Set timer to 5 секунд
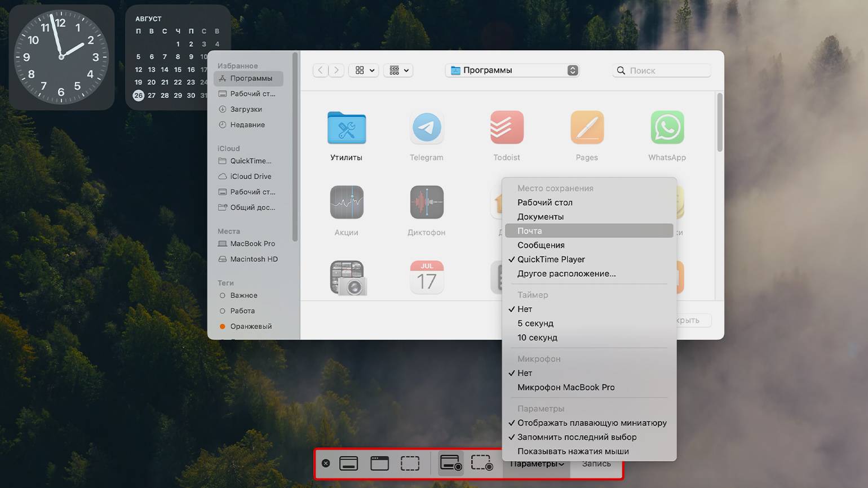The width and height of the screenshot is (868, 488). (x=589, y=323)
